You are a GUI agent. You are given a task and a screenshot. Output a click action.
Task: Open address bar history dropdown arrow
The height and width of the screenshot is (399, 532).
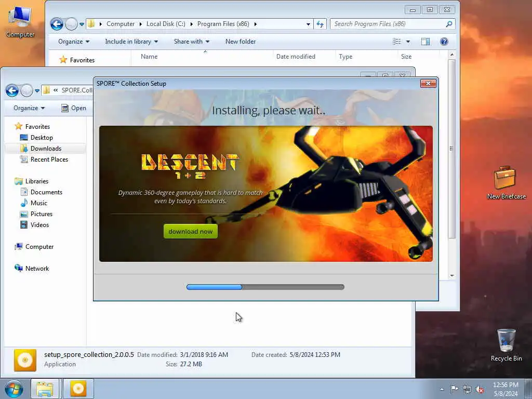coord(308,24)
